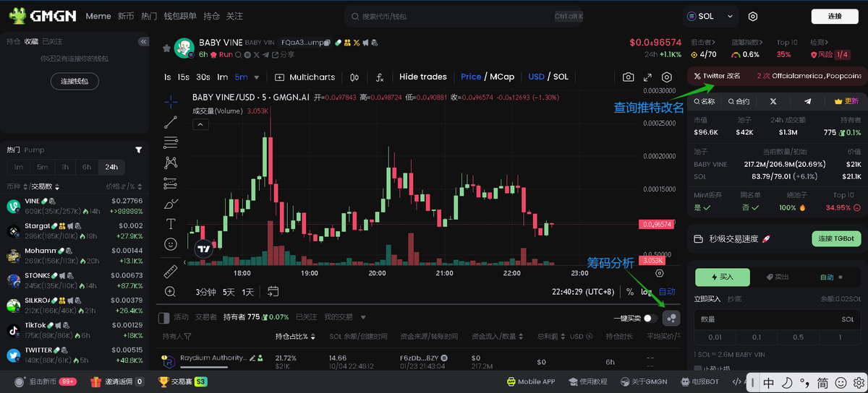
Task: Favorite BABY VINE with the star icon
Action: click(166, 48)
